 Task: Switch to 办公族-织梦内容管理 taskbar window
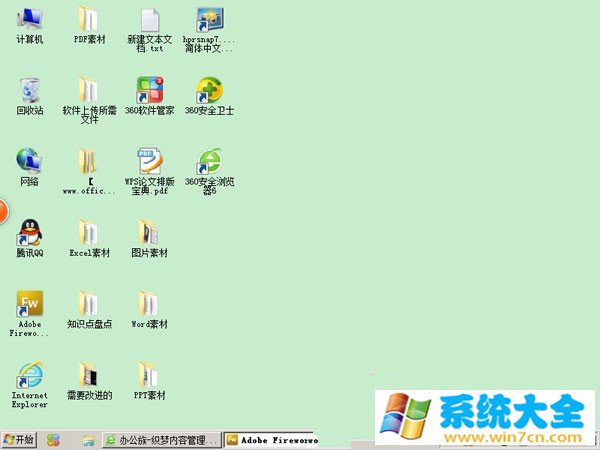point(162,440)
